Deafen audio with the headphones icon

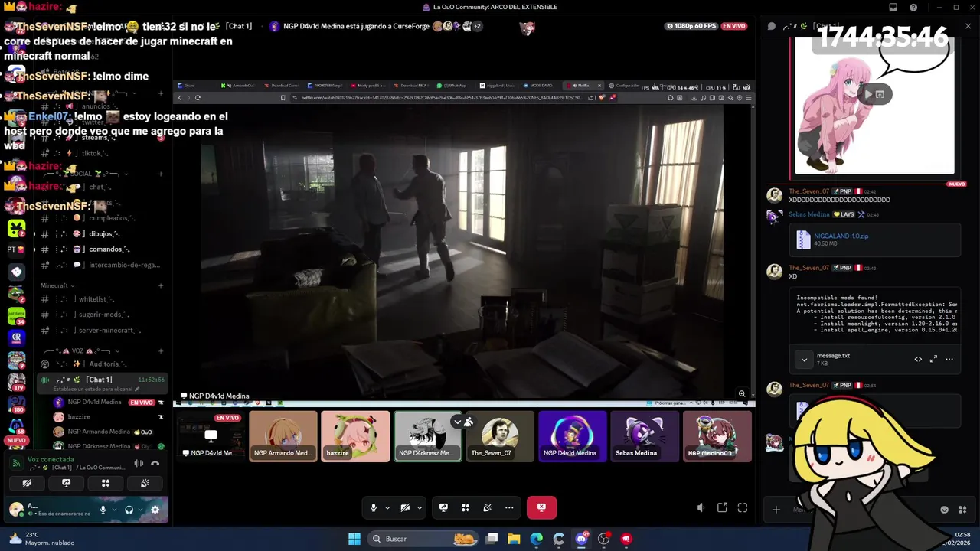[129, 510]
